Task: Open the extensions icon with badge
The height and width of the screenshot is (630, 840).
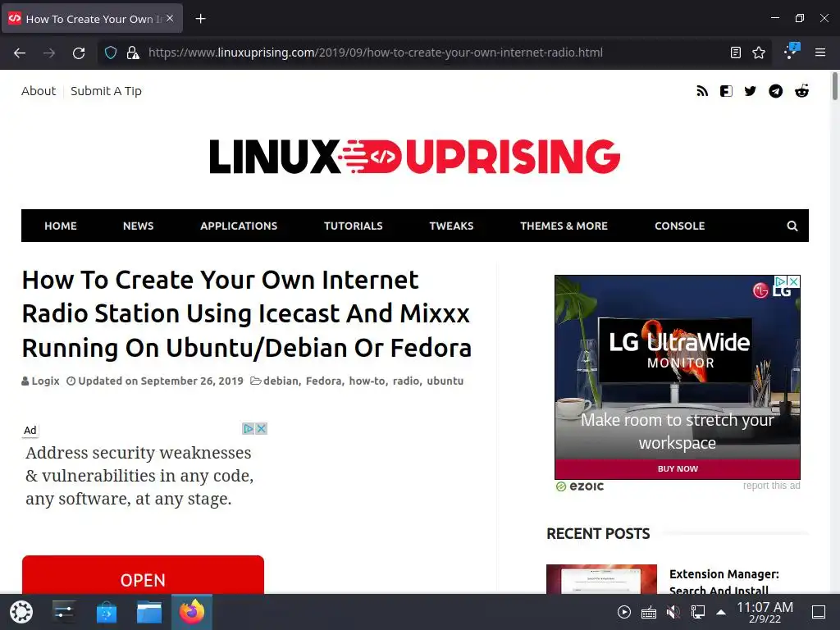Action: coord(792,52)
